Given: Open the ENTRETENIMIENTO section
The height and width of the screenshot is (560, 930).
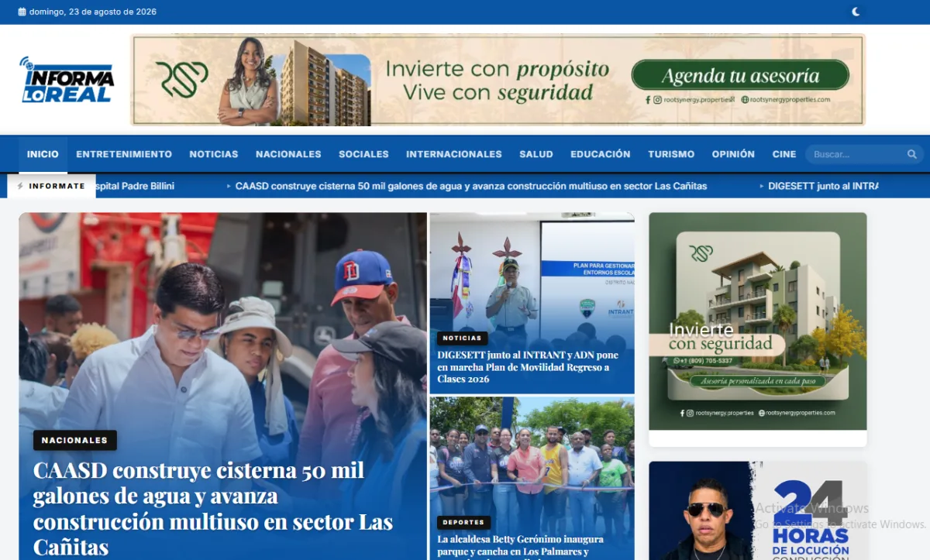Looking at the screenshot, I should (124, 154).
